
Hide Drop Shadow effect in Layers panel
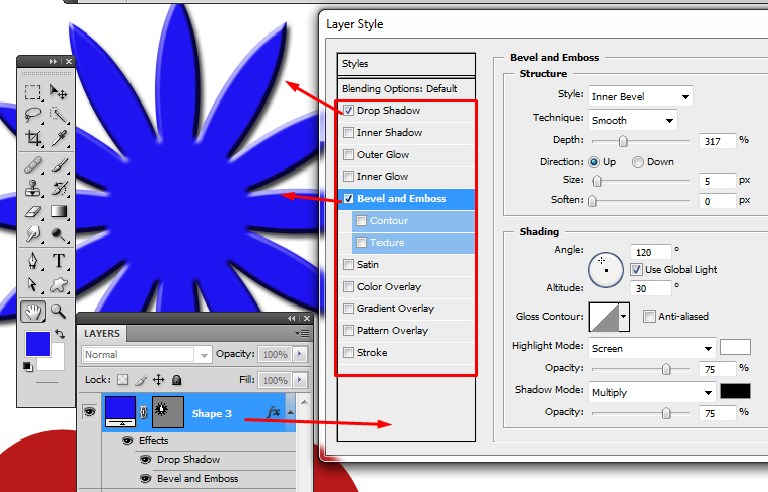[145, 460]
